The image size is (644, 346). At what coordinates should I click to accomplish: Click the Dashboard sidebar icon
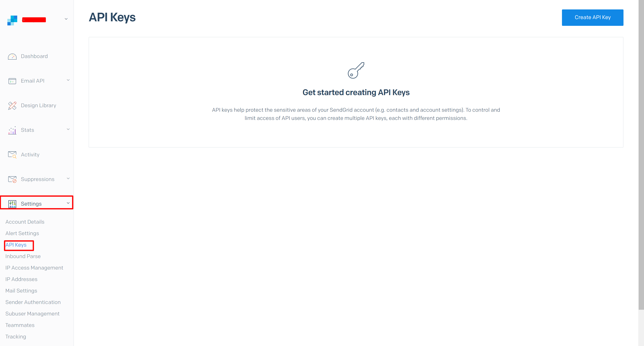12,56
